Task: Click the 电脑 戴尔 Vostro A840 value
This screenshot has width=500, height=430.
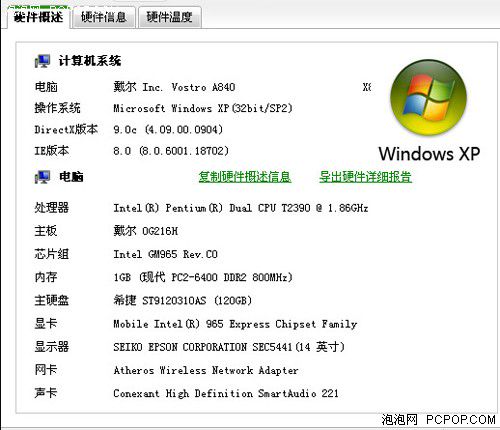Action: [174, 87]
